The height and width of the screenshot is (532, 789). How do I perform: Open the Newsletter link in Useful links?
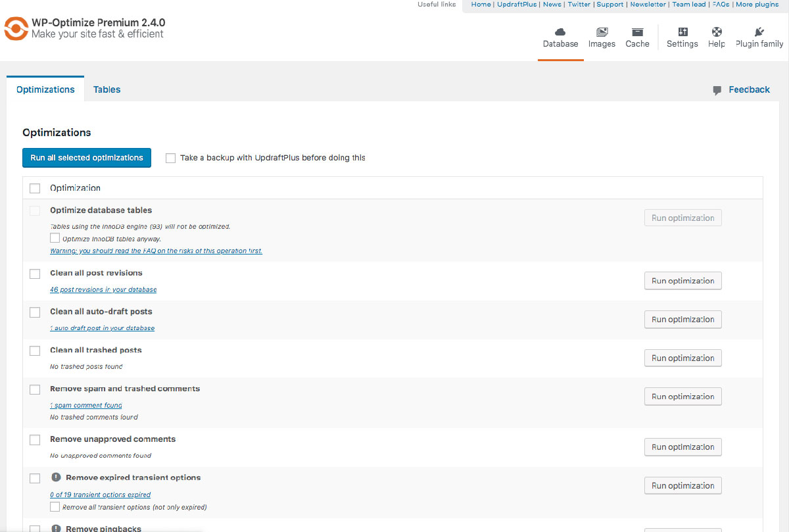648,5
